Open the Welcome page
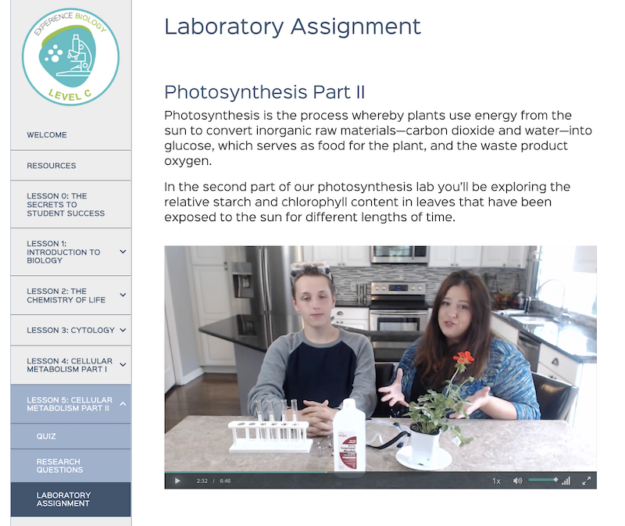625x526 pixels. 71,135
